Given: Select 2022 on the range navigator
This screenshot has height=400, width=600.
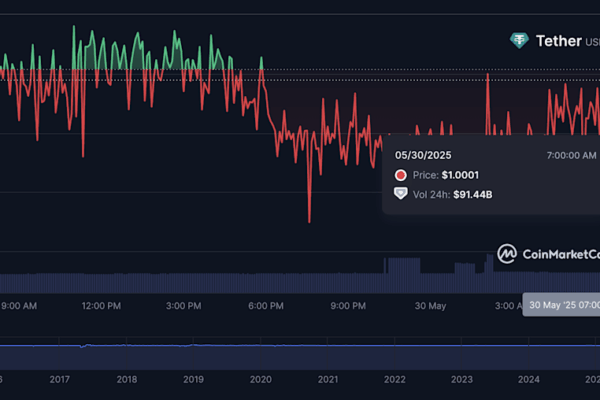Looking at the screenshot, I should [x=395, y=379].
